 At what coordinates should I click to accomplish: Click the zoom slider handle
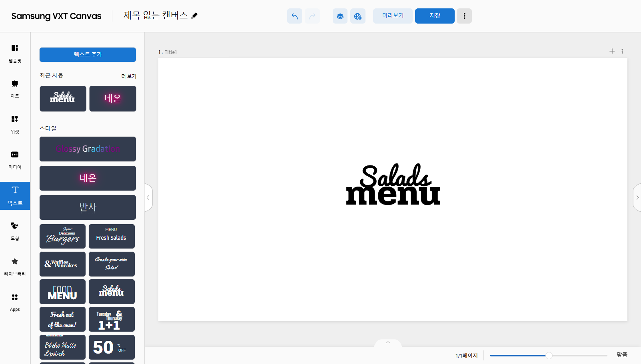[549, 355]
